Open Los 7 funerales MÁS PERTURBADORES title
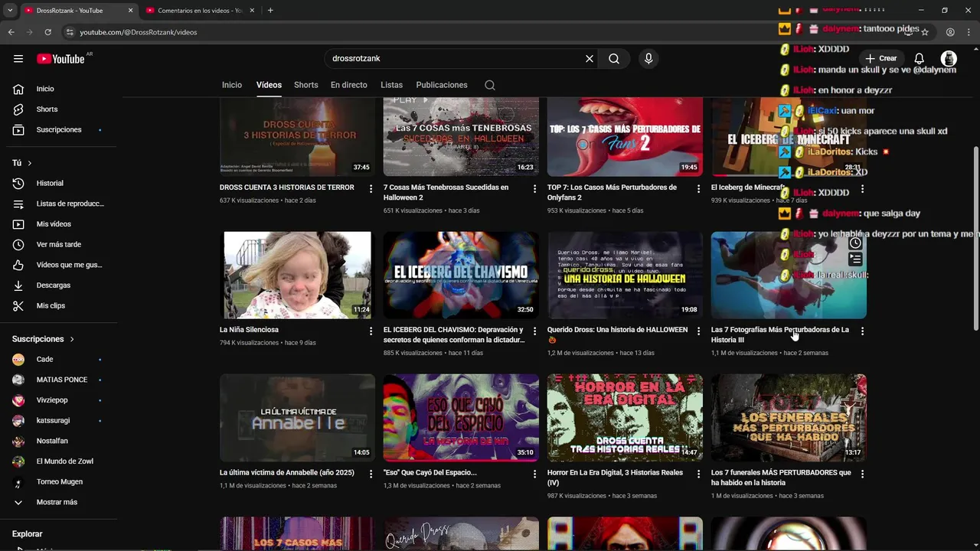 [781, 478]
